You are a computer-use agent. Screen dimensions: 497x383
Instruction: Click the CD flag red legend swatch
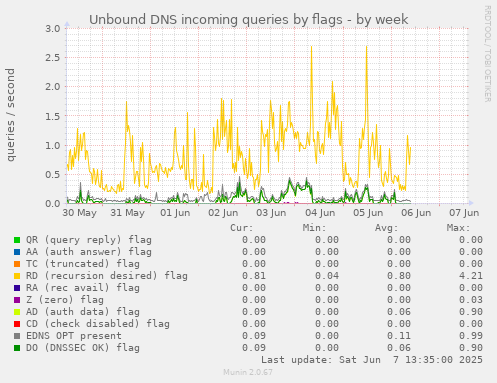pos(17,324)
